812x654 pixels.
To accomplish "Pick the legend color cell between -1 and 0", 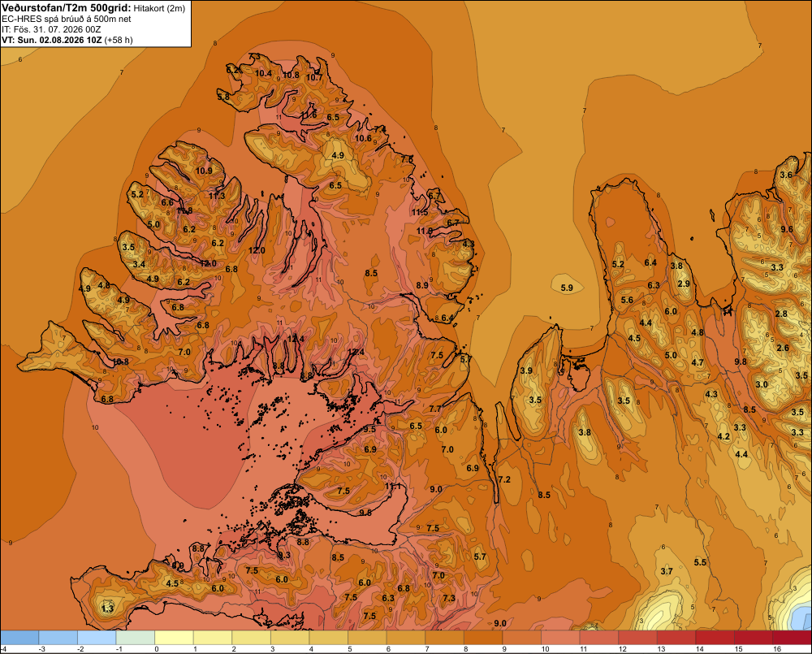I will click(x=136, y=638).
